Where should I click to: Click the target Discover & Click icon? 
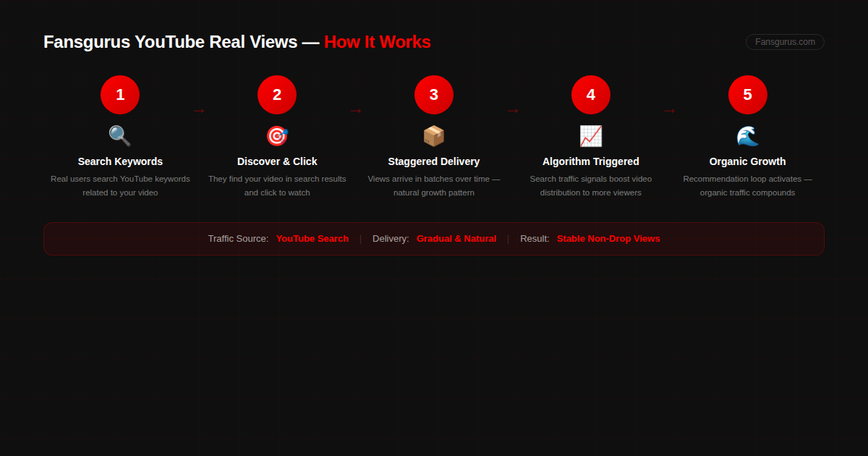tap(277, 136)
